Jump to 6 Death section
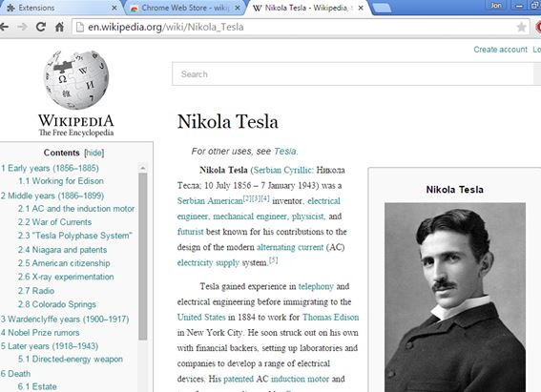The image size is (541, 392). tap(15, 374)
